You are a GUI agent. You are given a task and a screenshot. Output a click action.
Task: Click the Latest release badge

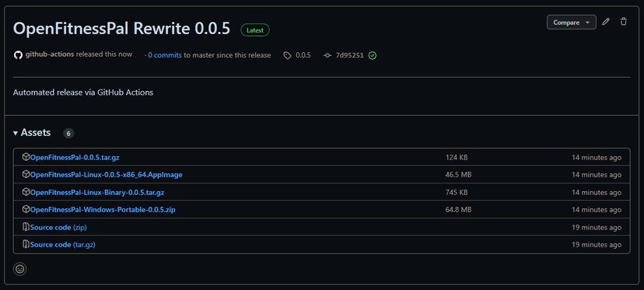tap(255, 30)
